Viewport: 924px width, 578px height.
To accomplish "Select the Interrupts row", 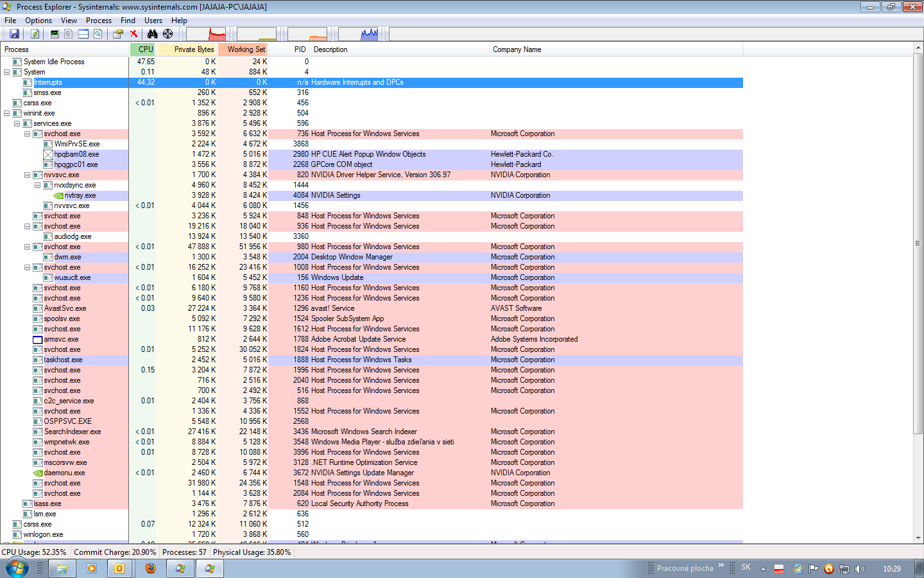I will [x=372, y=82].
